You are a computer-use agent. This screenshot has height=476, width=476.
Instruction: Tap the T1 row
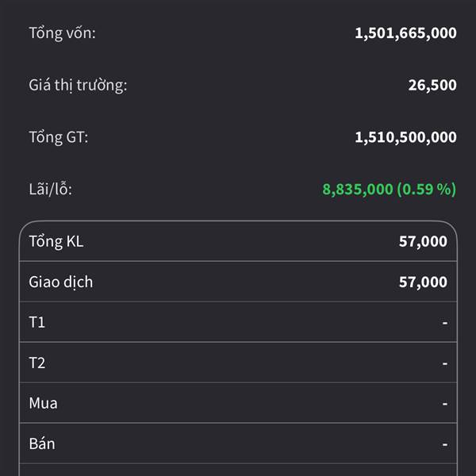(238, 322)
